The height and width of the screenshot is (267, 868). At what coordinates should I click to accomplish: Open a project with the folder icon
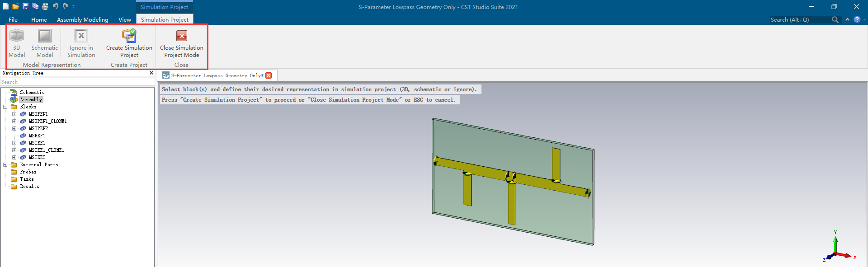[x=15, y=6]
